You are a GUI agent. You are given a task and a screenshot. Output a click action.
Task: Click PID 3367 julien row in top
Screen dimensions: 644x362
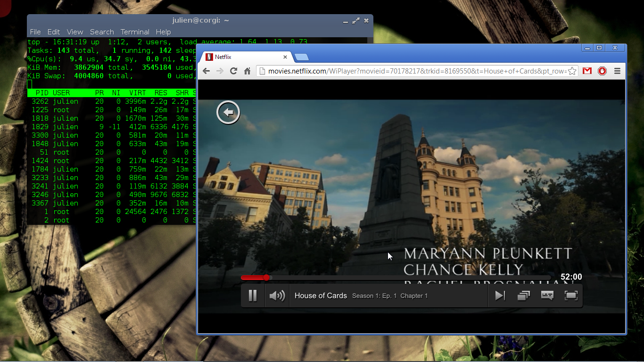click(x=112, y=203)
